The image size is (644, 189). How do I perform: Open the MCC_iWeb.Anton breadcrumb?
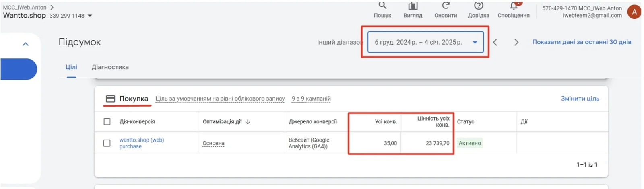click(25, 7)
